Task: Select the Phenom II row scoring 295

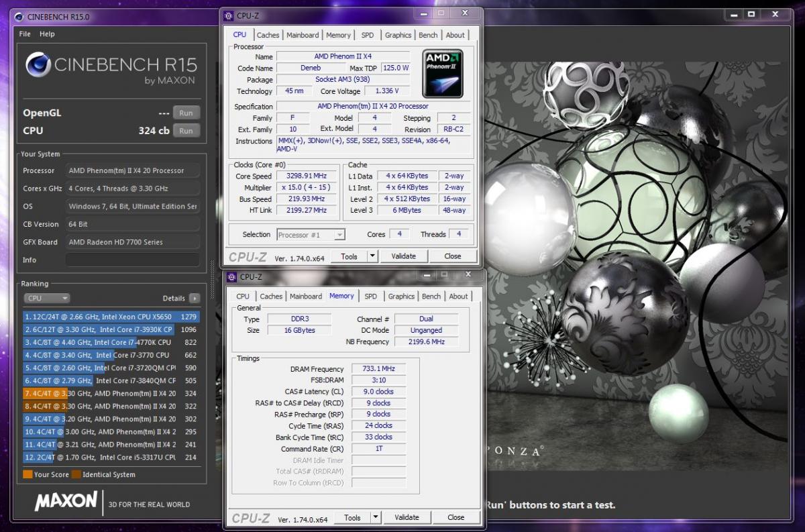Action: [111, 431]
